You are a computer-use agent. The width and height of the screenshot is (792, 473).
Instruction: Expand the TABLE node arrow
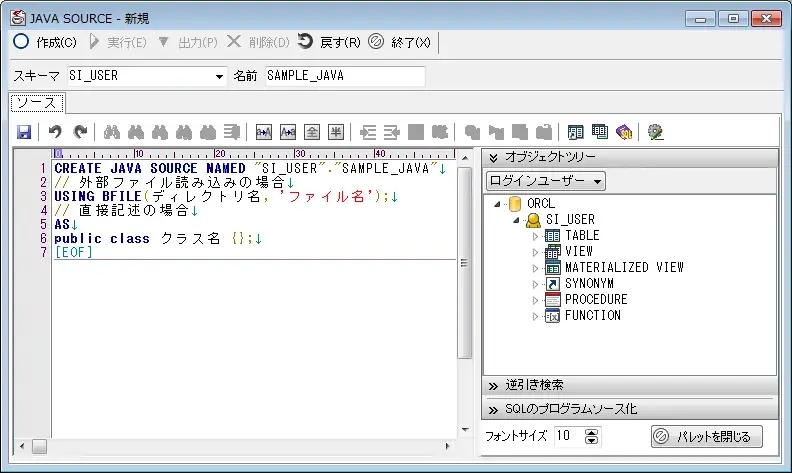pos(535,236)
